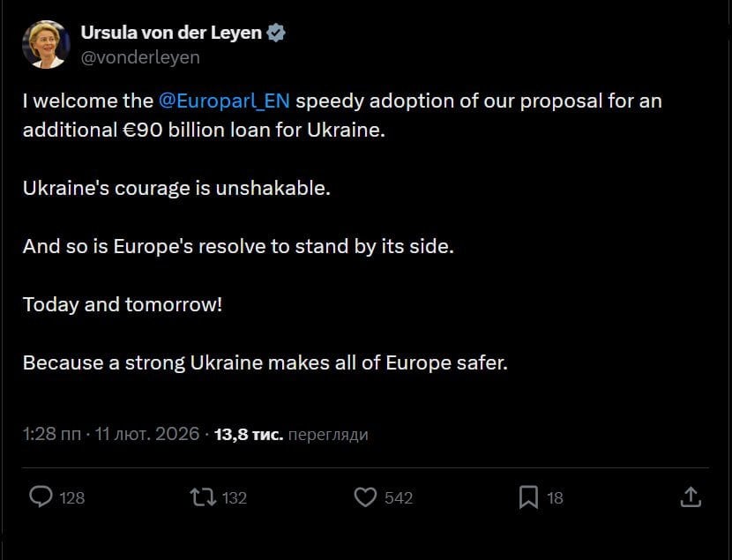Open the @vonderleyen handle link
This screenshot has height=560, width=732.
(x=140, y=57)
